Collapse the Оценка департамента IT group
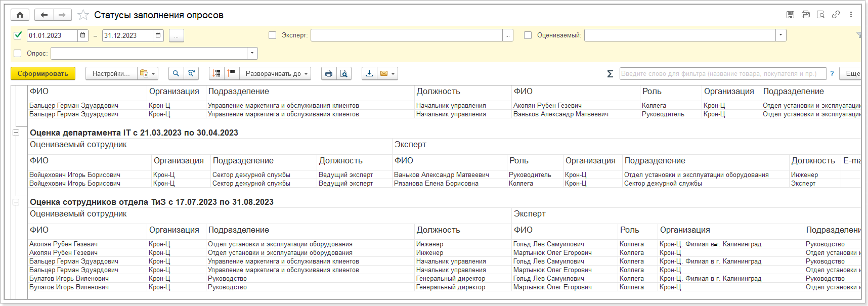The image size is (868, 306). 16,133
